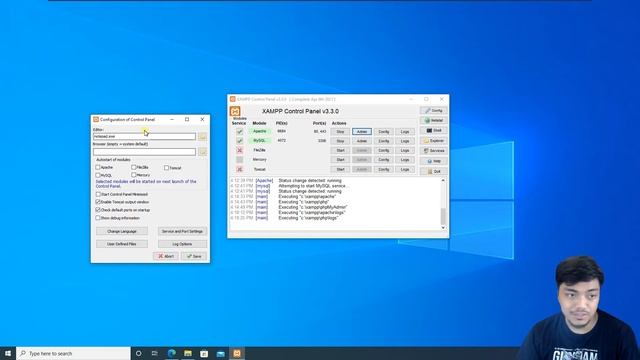Browse for editor executable with folder icon
This screenshot has width=640, height=360.
click(x=202, y=136)
